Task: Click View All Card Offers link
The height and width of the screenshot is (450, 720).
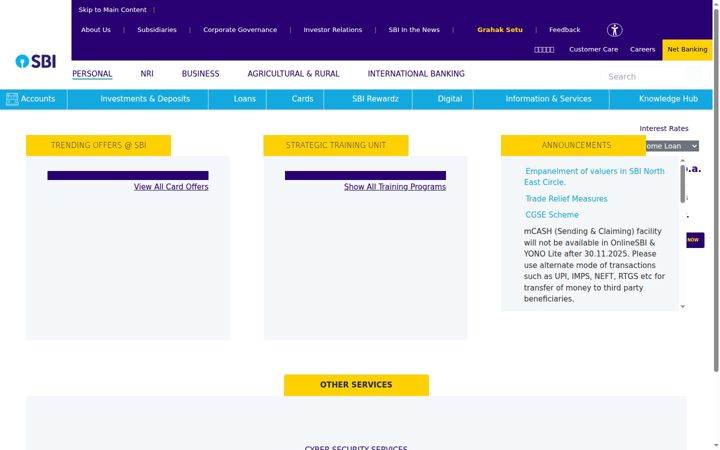Action: (171, 187)
